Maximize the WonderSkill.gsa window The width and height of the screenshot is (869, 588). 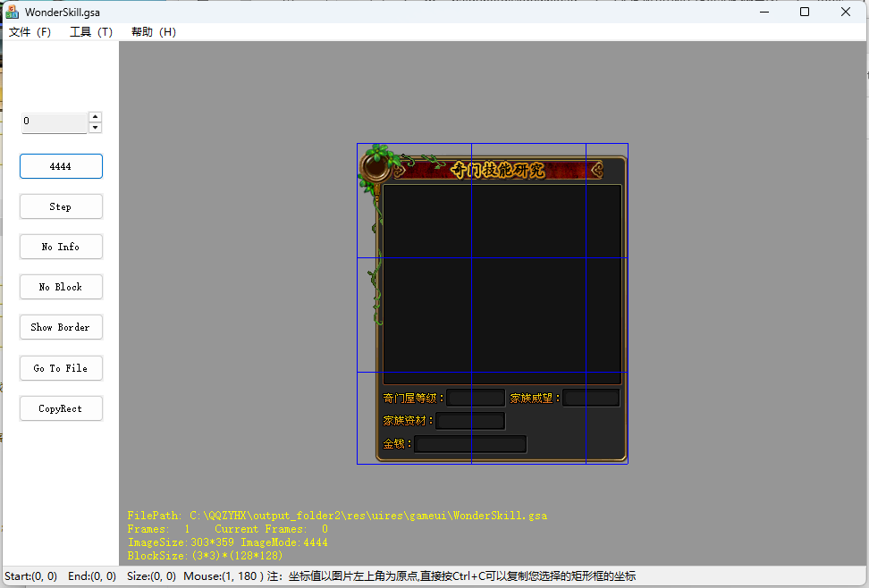coord(805,12)
